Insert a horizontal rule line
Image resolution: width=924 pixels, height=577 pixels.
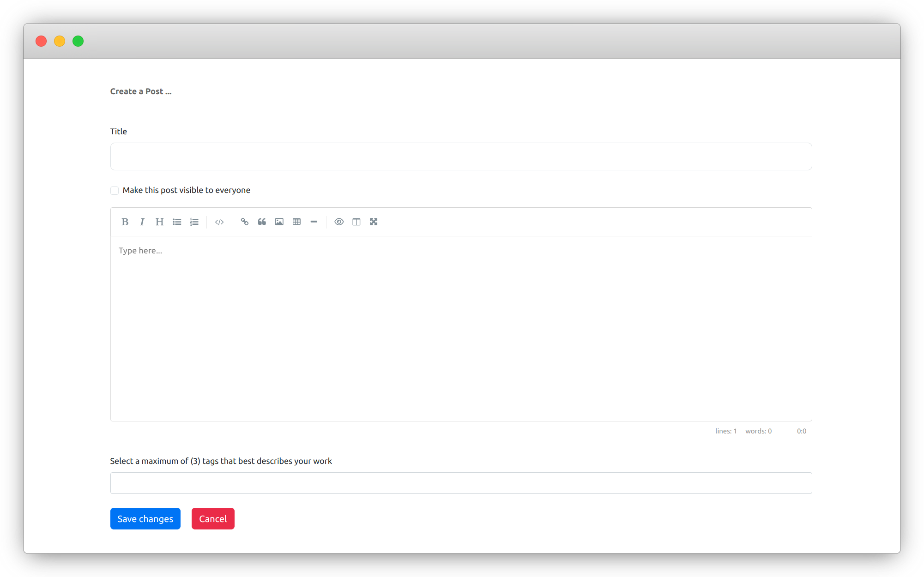point(314,222)
